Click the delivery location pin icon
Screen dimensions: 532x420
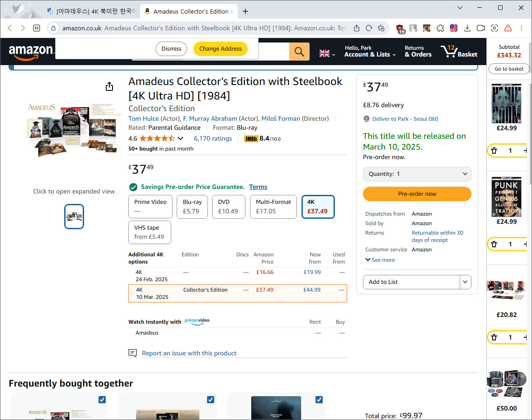click(x=367, y=119)
